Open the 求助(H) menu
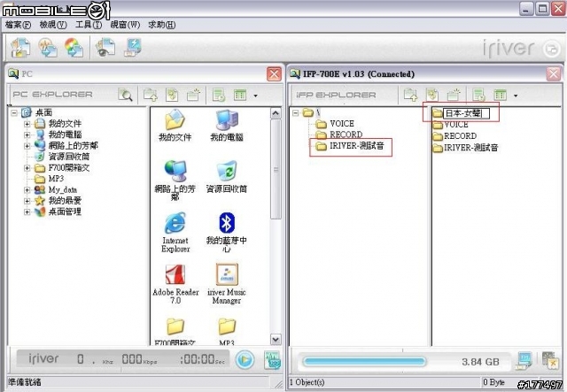567x392 pixels. pos(162,25)
